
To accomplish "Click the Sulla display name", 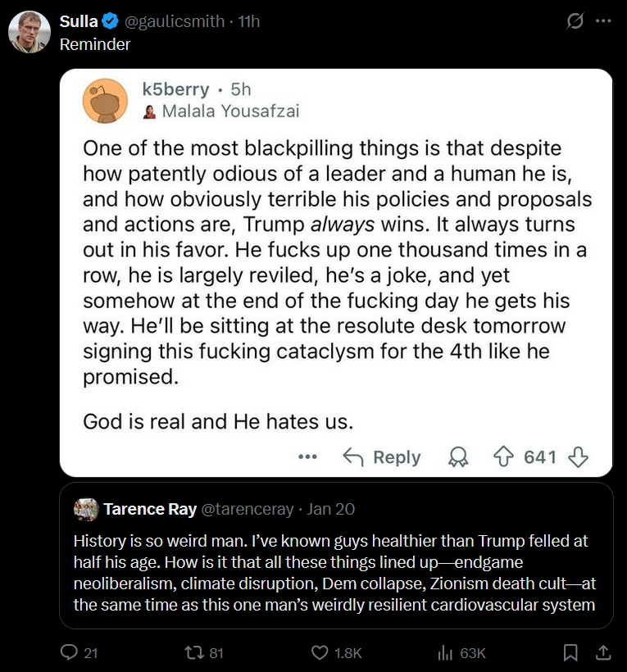I will click(79, 21).
